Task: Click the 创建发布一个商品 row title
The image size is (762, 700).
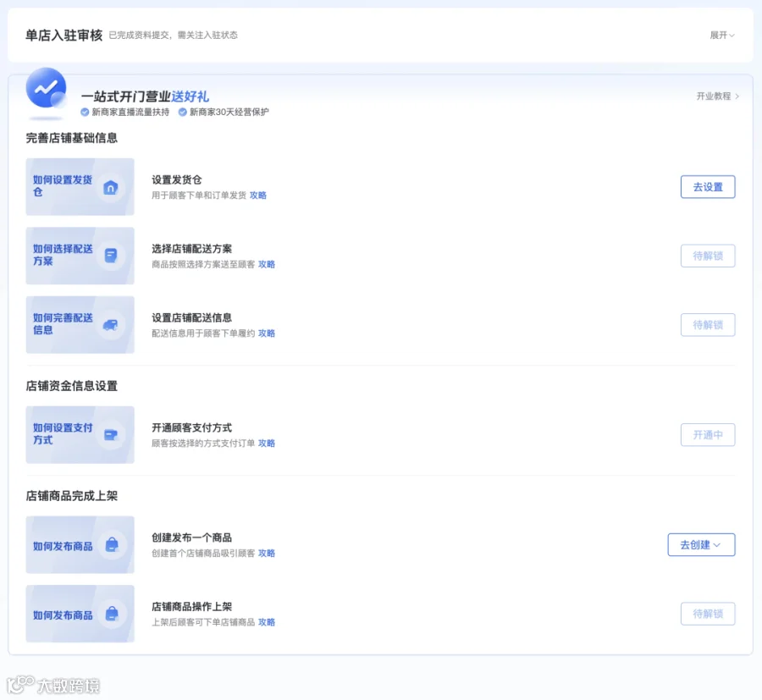Action: (192, 537)
